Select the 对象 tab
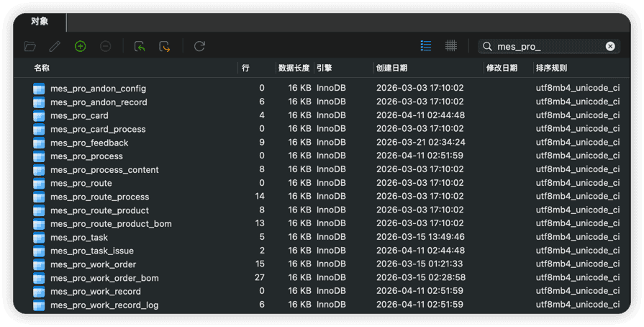 coord(40,22)
